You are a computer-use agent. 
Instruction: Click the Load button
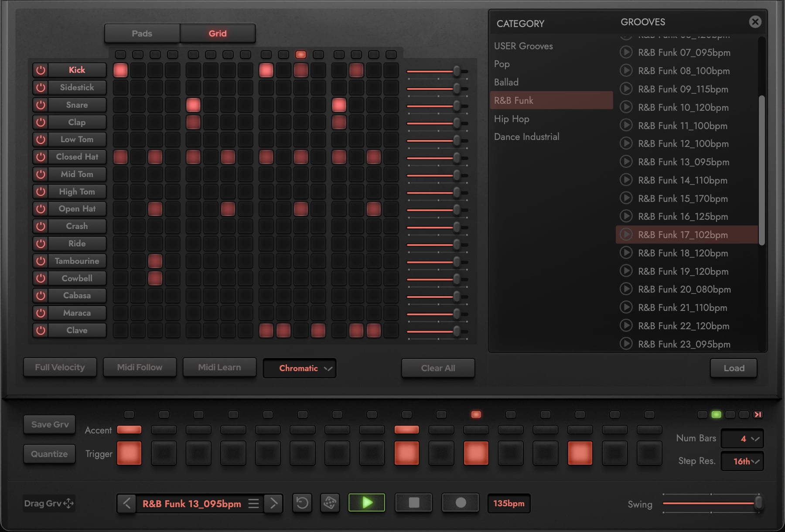734,368
